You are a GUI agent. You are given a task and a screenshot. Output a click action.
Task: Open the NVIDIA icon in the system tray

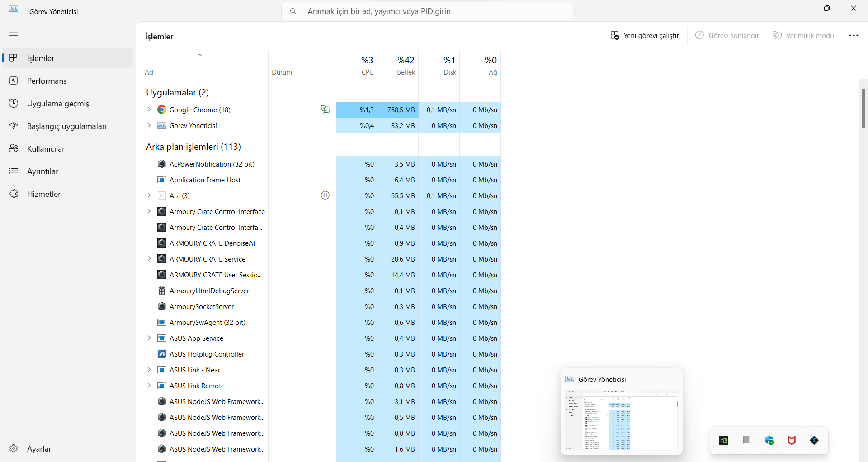point(724,440)
